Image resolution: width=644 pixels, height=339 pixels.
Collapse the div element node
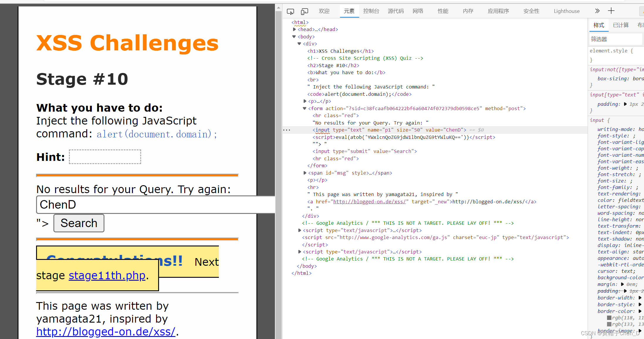299,44
